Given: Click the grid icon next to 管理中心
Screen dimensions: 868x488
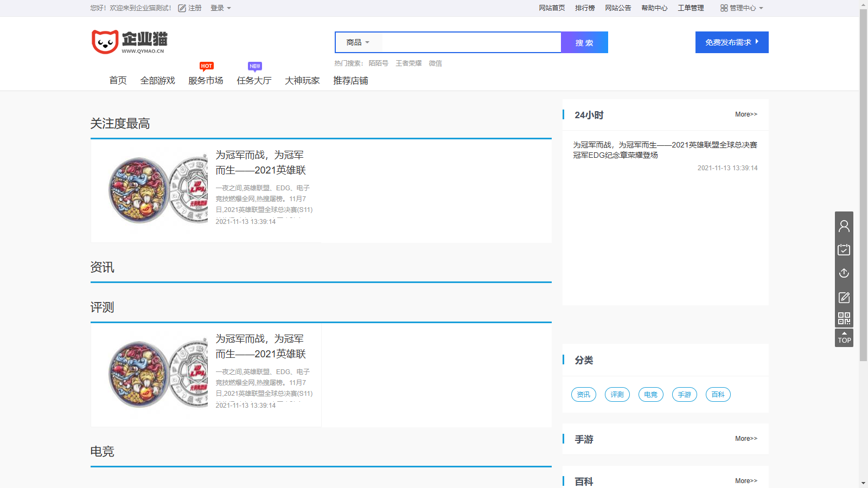Looking at the screenshot, I should pos(724,8).
